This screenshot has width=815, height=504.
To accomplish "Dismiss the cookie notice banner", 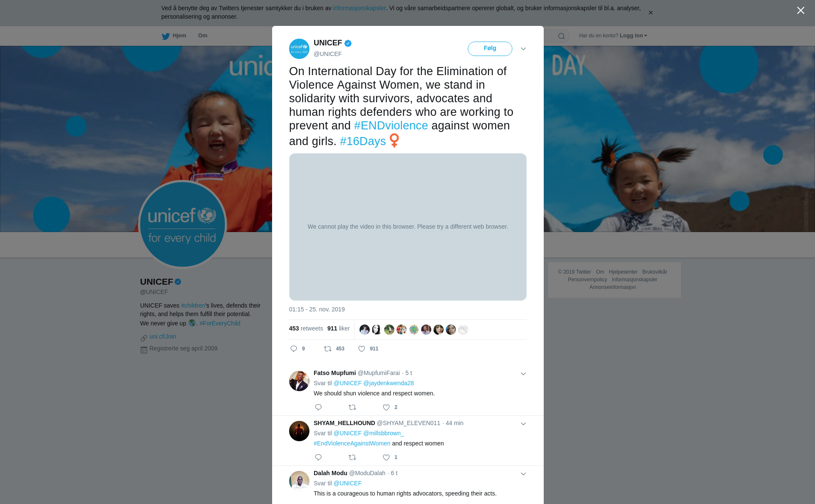I will tap(650, 13).
